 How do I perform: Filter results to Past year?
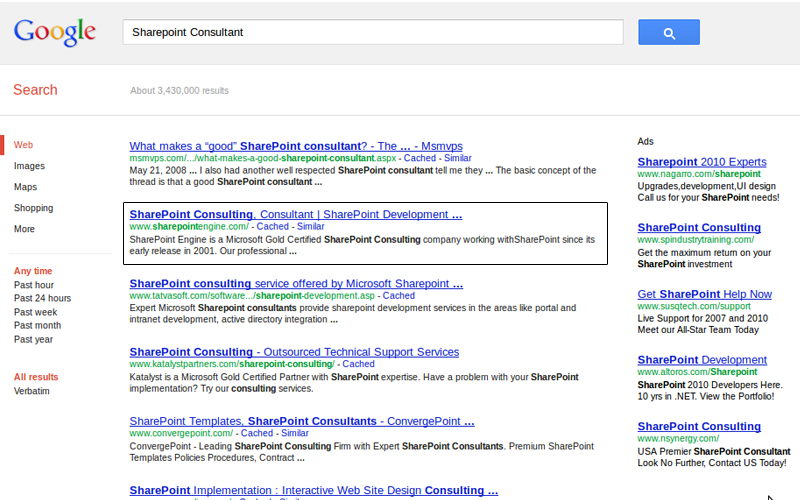33,339
